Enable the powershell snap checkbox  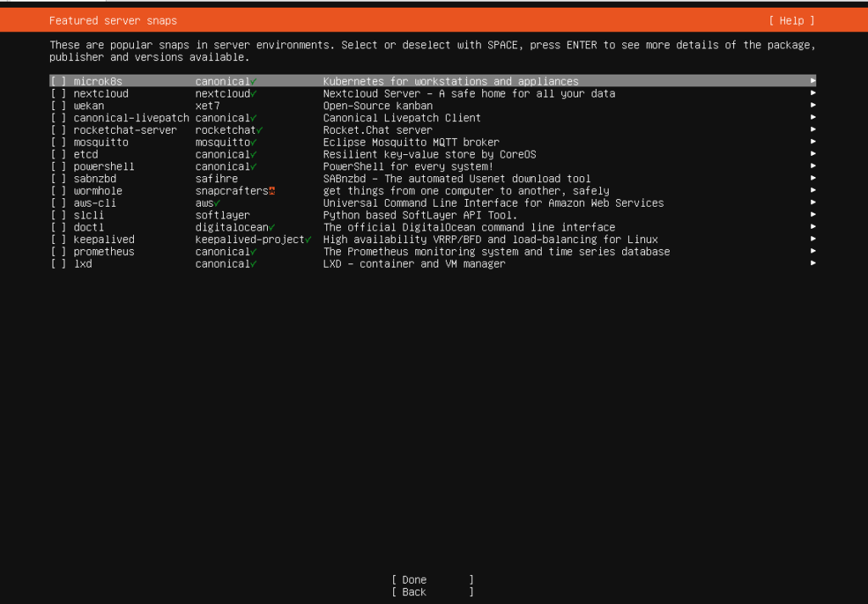tap(58, 167)
